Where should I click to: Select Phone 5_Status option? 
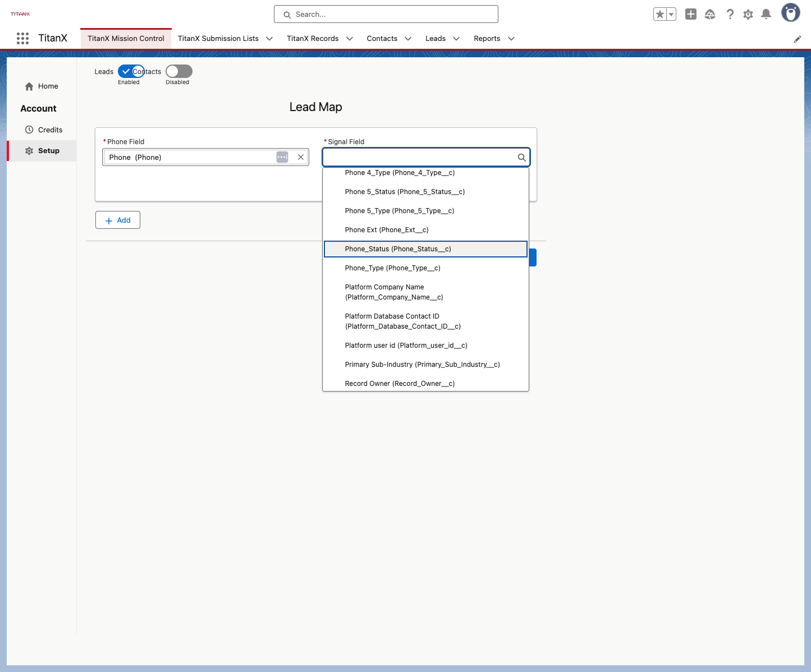point(425,192)
